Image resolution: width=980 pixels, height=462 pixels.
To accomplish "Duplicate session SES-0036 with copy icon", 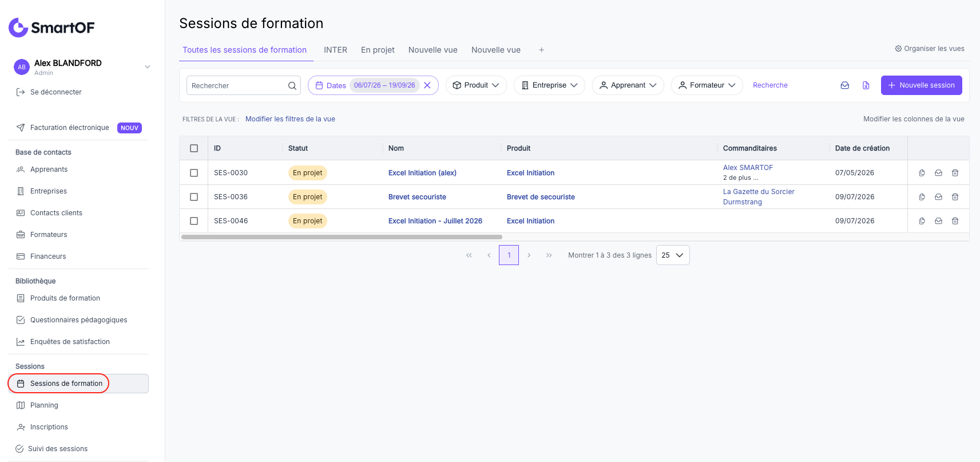I will click(x=922, y=197).
